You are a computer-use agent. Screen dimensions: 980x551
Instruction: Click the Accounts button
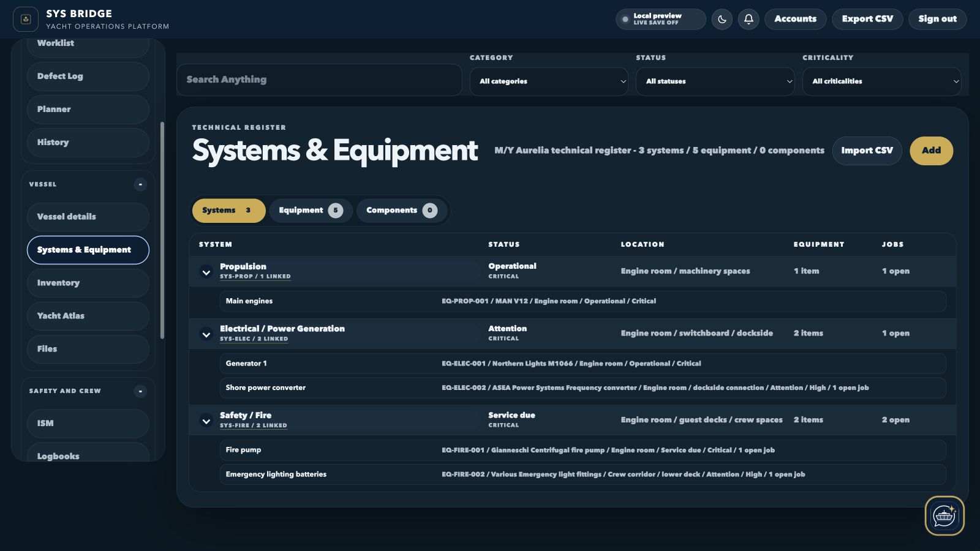(x=795, y=19)
